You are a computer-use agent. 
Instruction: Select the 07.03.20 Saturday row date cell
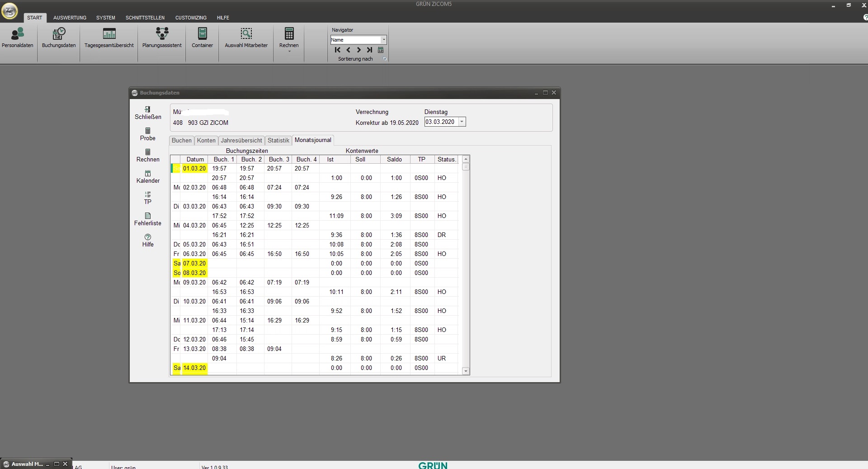point(194,263)
